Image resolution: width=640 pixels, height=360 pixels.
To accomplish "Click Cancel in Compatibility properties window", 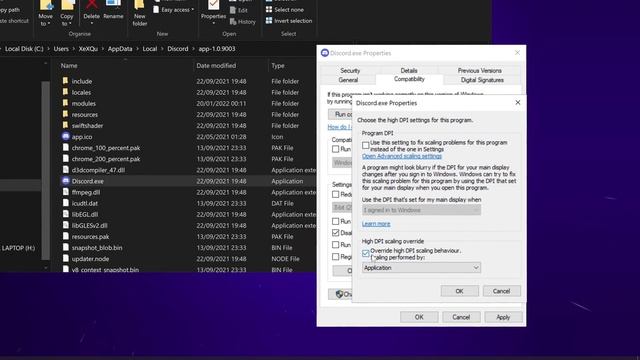I will click(x=461, y=317).
